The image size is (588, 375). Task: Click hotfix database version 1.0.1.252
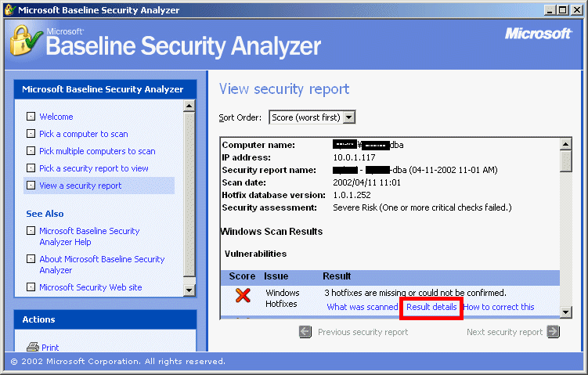352,195
